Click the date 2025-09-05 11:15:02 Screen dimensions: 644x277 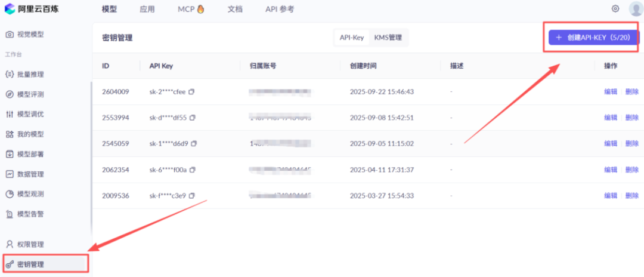tap(382, 143)
